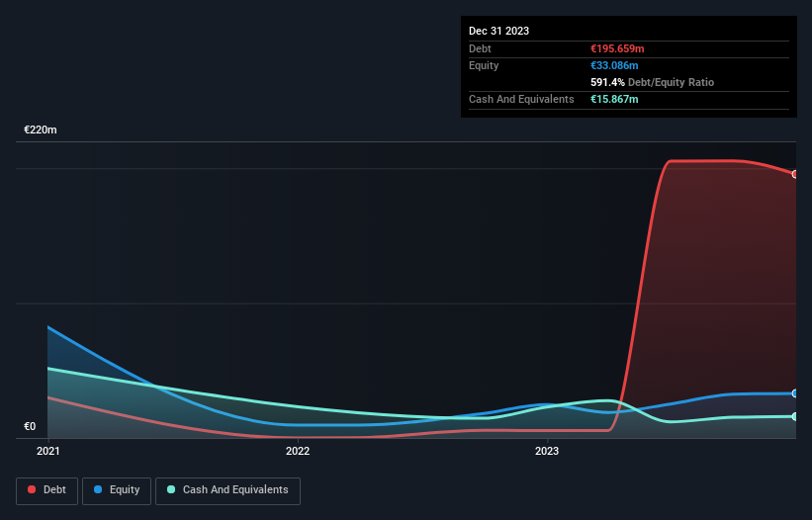
Task: Click the blue Equity legend dot
Action: tap(98, 489)
